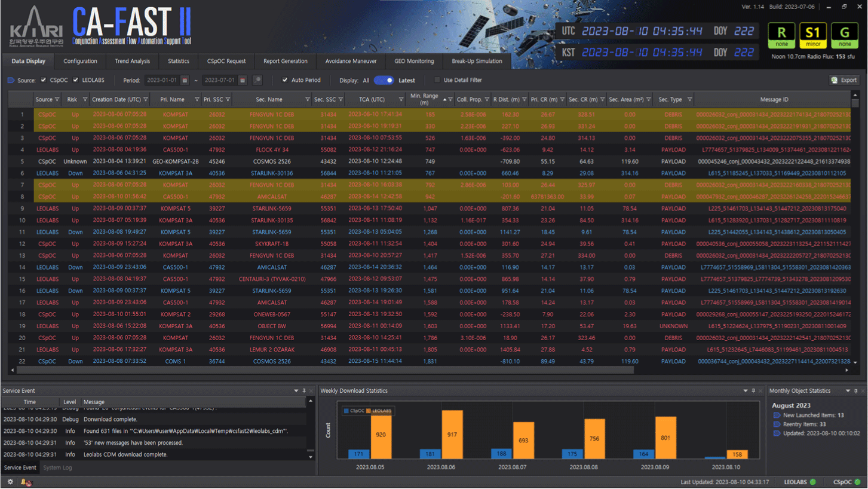Viewport: 868px width, 489px height.
Task: Toggle the Display All/Latest switch
Action: point(384,80)
